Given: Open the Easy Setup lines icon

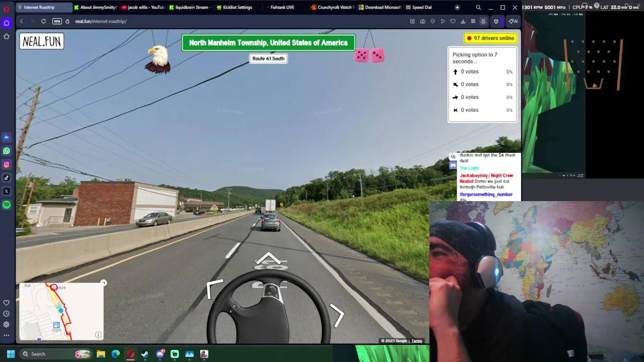Looking at the screenshot, I should coord(473,21).
